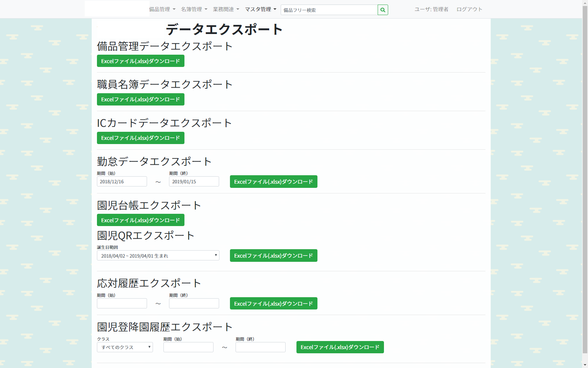
Task: Click the scrollbar up arrow
Action: tap(585, 3)
